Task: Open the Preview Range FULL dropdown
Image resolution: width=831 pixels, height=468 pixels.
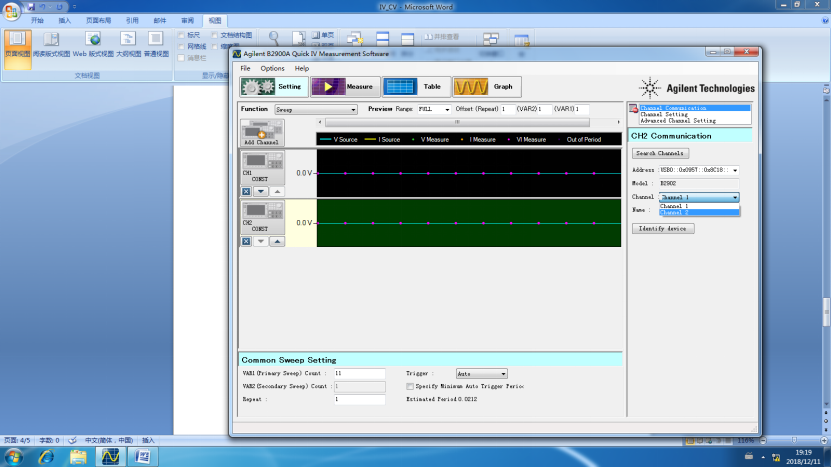Action: click(x=434, y=109)
